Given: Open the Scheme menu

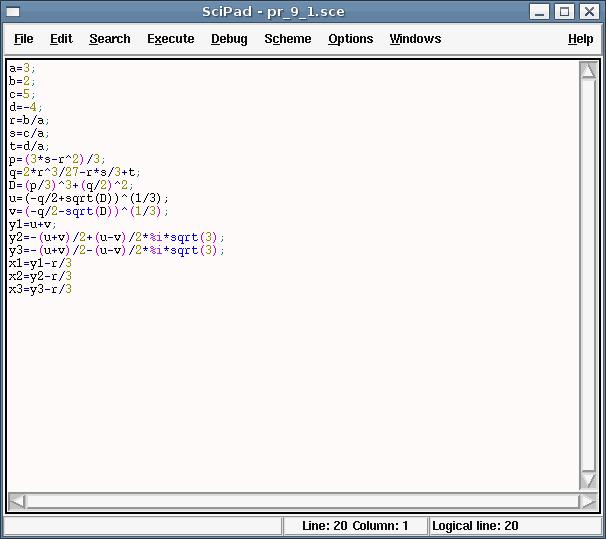Looking at the screenshot, I should pos(288,39).
